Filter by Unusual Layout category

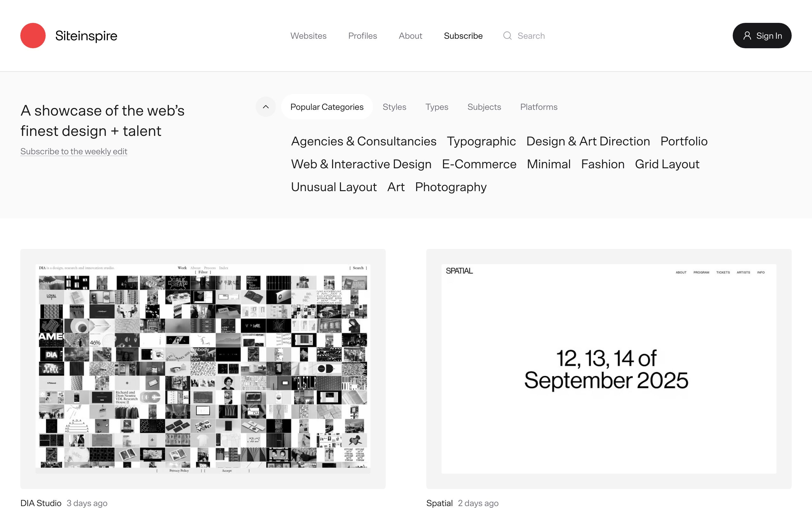coord(334,187)
